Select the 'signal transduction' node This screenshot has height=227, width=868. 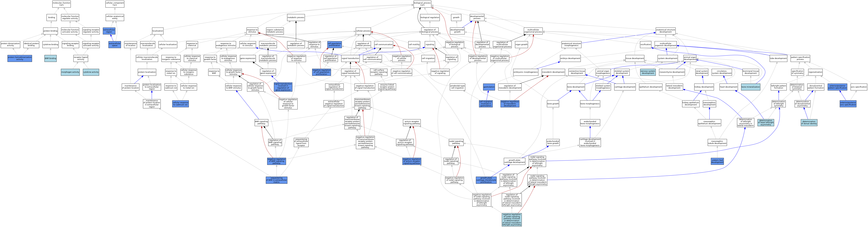(x=350, y=58)
